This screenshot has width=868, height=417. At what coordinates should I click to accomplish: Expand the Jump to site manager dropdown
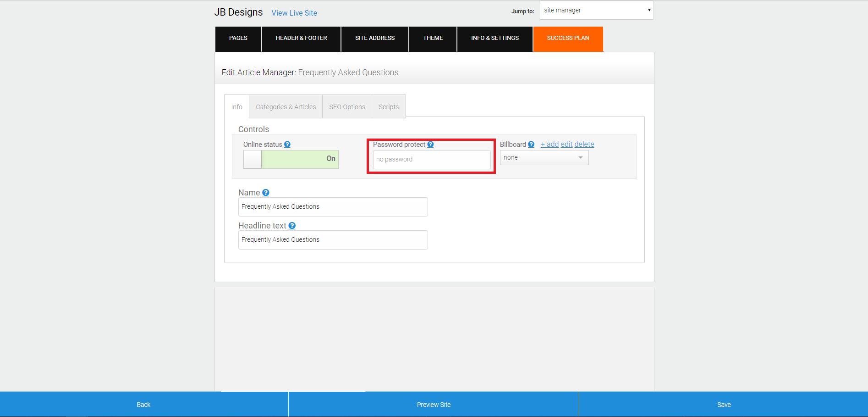tap(596, 10)
